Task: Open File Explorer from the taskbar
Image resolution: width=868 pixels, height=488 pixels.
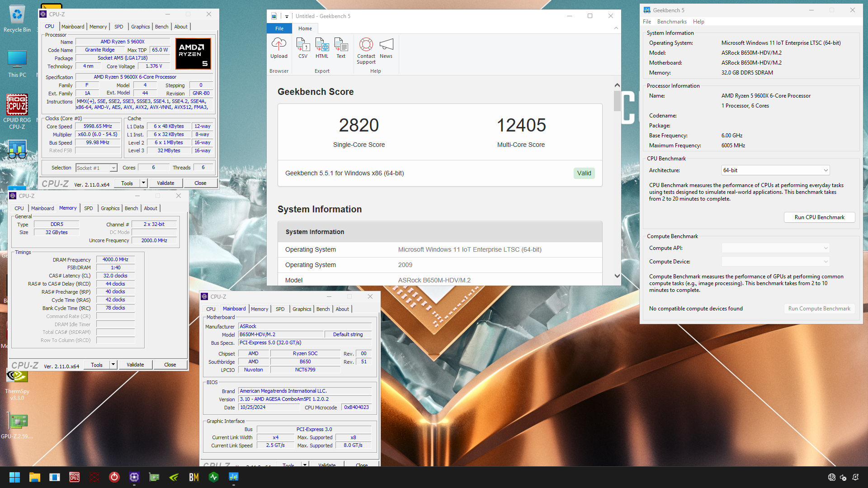Action: pyautogui.click(x=35, y=477)
